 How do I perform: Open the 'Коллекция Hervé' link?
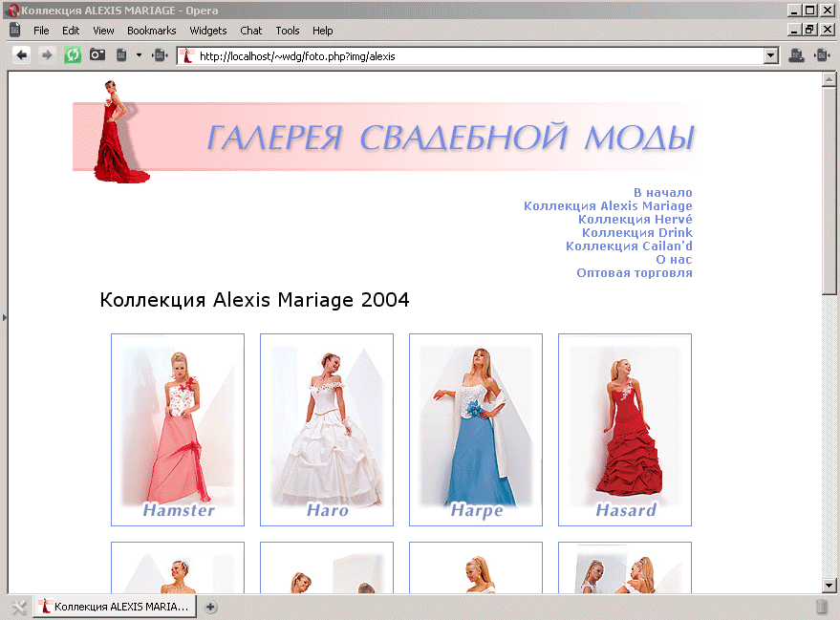click(635, 219)
